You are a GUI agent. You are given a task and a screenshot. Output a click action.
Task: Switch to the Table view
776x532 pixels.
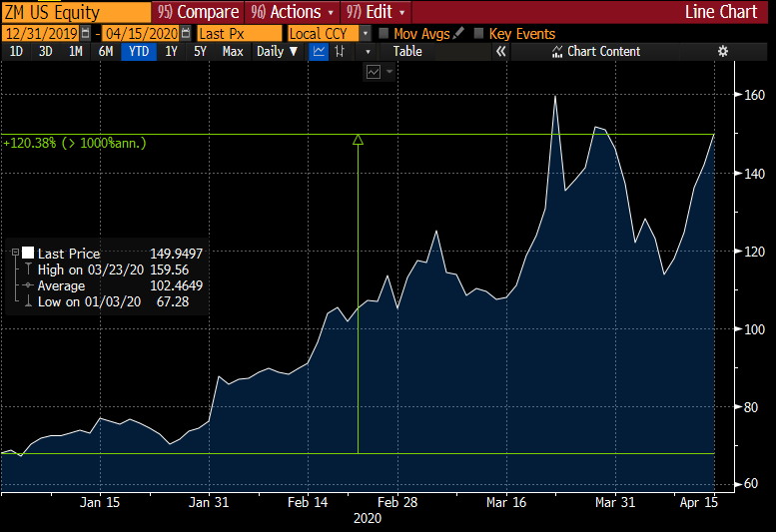[407, 51]
